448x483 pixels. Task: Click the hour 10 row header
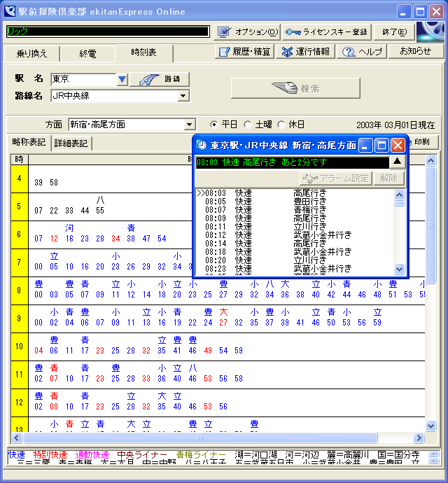(19, 346)
